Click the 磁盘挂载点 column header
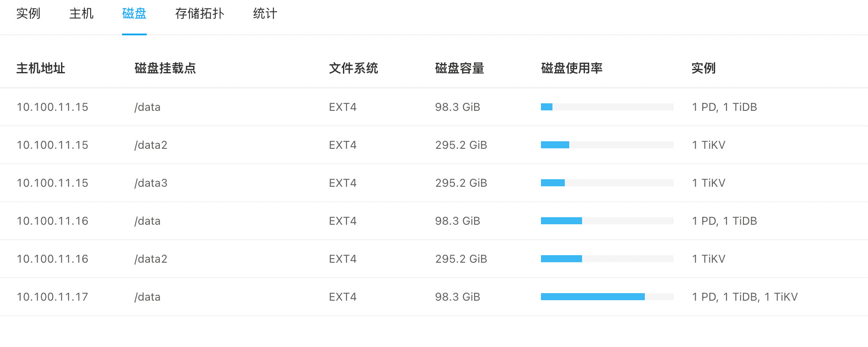 [165, 68]
